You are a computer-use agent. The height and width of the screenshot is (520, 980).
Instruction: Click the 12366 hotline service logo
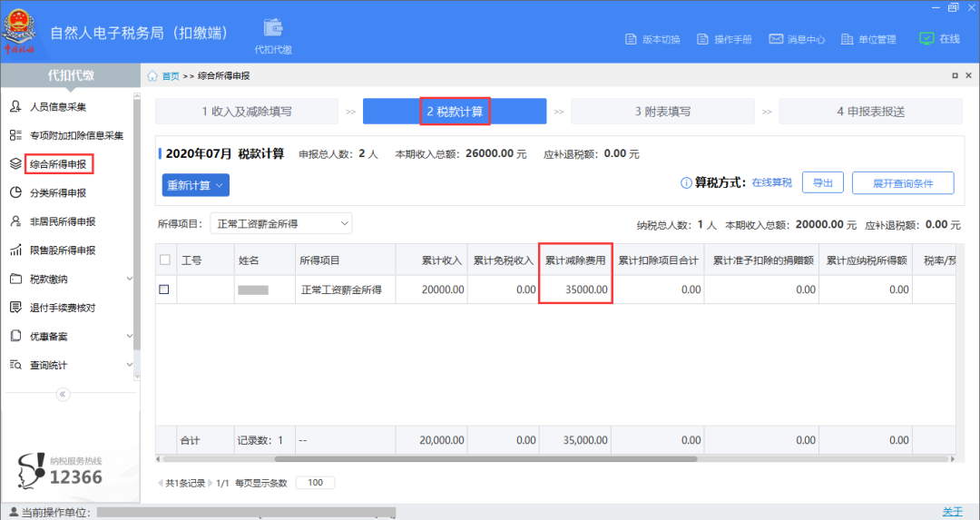[31, 471]
